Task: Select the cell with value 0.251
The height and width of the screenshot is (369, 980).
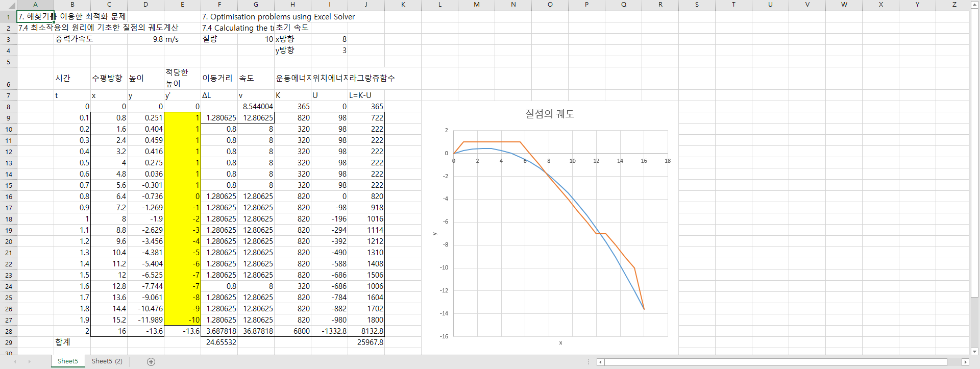Action: [x=145, y=118]
